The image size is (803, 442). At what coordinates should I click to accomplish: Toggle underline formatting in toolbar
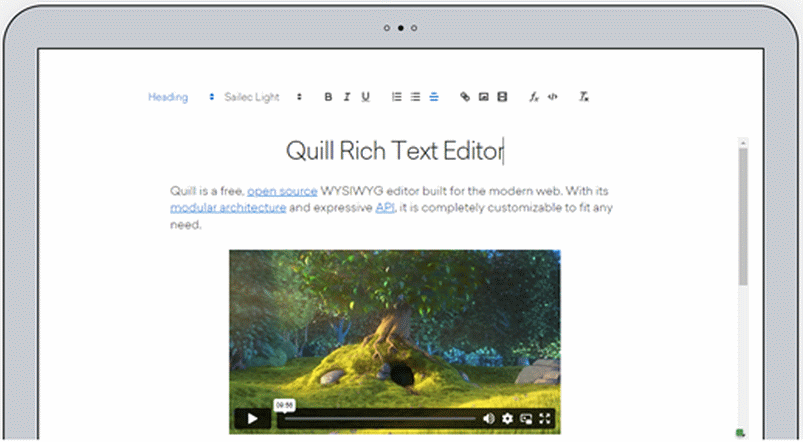pyautogui.click(x=366, y=97)
